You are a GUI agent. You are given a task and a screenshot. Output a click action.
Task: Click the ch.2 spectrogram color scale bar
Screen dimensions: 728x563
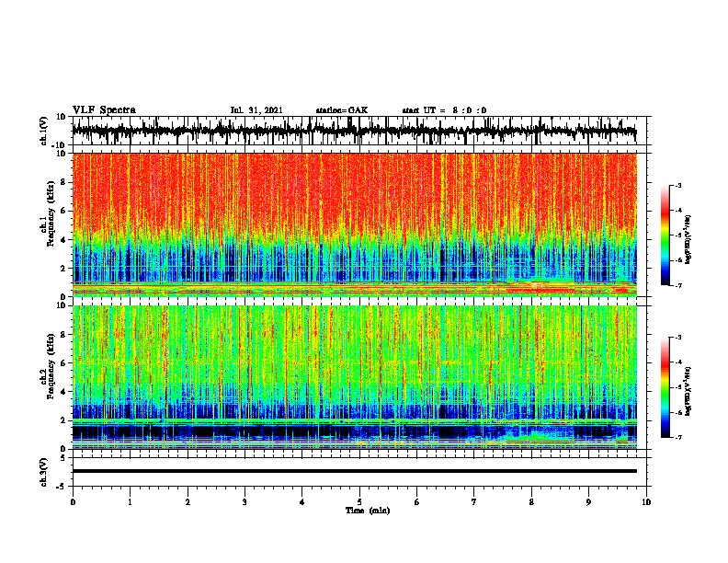(x=665, y=387)
